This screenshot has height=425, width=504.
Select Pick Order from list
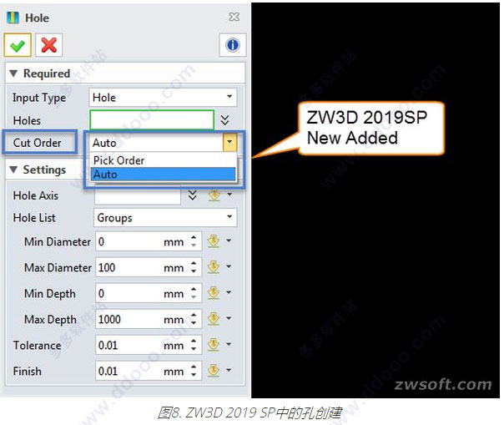[x=163, y=160]
